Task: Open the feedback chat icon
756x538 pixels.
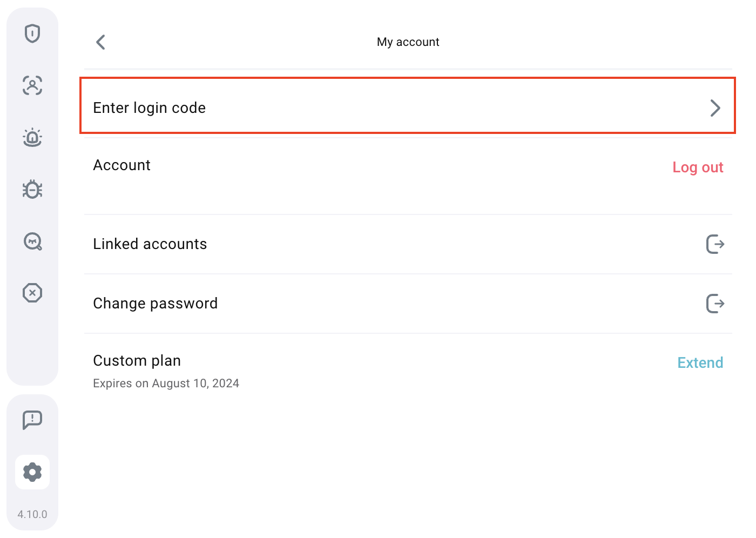Action: click(32, 420)
